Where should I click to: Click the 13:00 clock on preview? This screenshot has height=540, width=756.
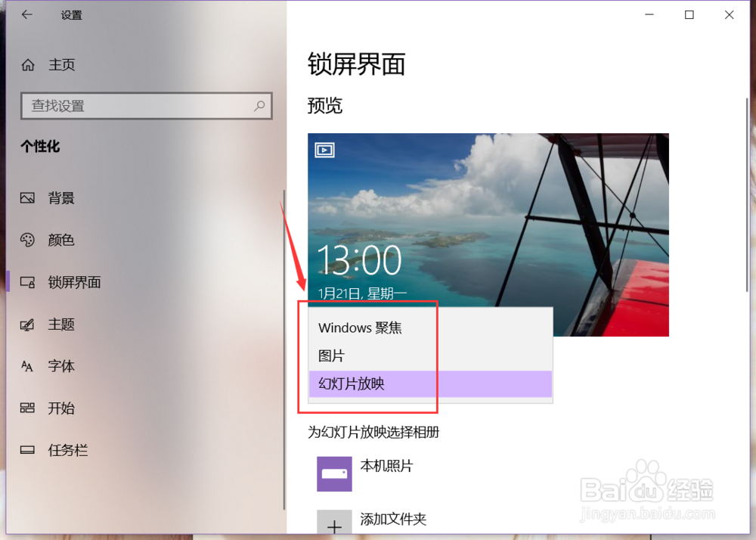(x=359, y=260)
